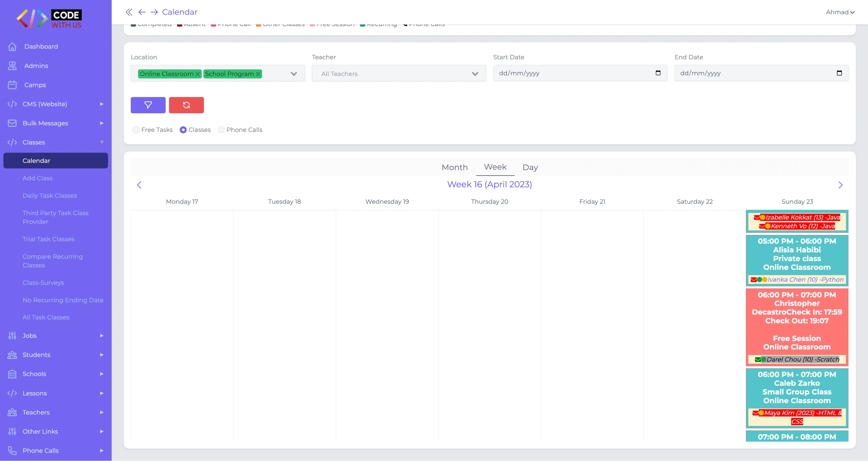Open the All Teachers dropdown
The height and width of the screenshot is (461, 868).
[x=399, y=73]
